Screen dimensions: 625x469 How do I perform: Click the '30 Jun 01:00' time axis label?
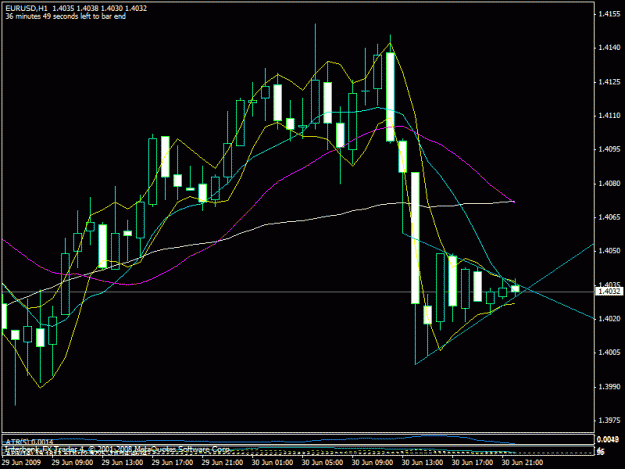click(272, 463)
